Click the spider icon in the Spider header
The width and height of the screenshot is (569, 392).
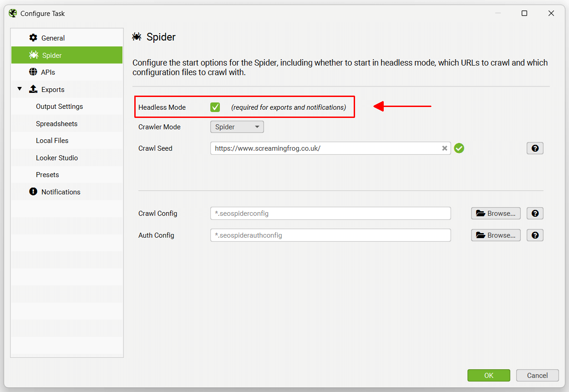[137, 36]
